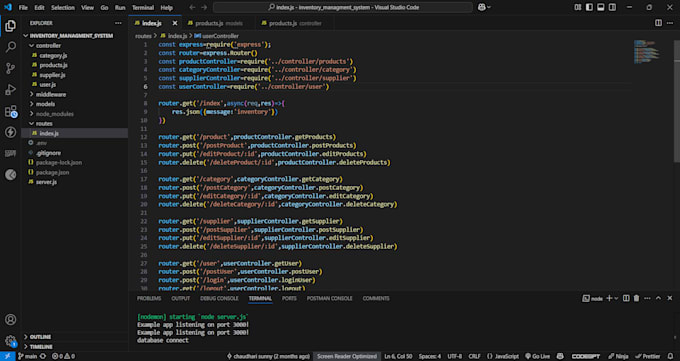Viewport: 680px width, 361px height.
Task: Expand the OUTLINE section
Action: pos(40,337)
